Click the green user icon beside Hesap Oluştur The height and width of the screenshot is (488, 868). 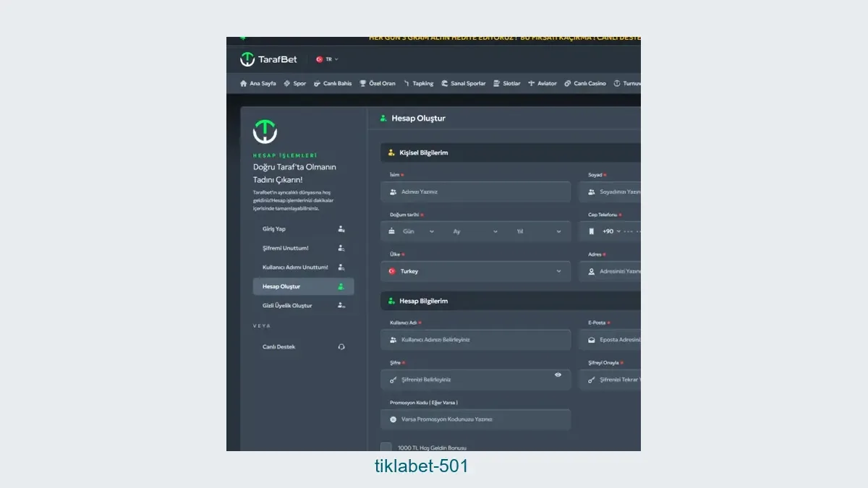point(341,287)
